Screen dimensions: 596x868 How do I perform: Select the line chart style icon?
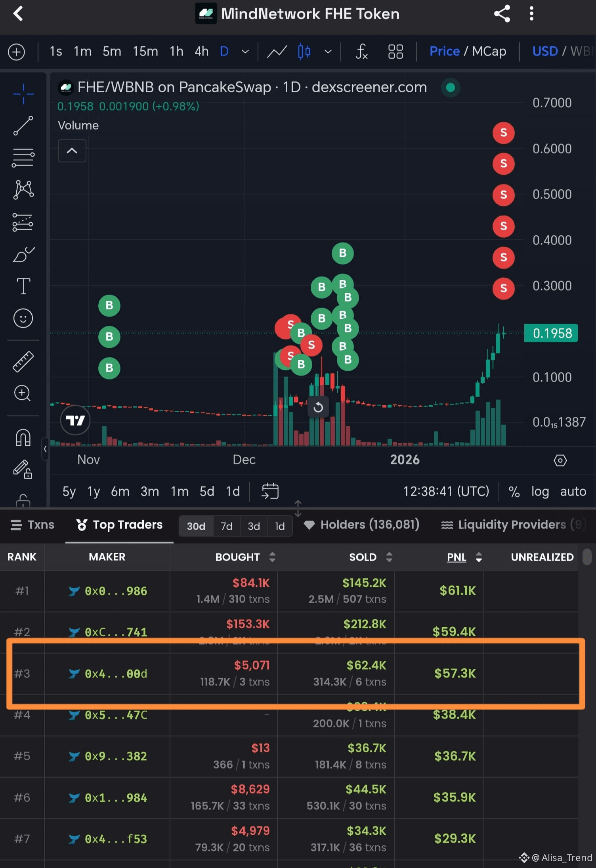(x=277, y=52)
